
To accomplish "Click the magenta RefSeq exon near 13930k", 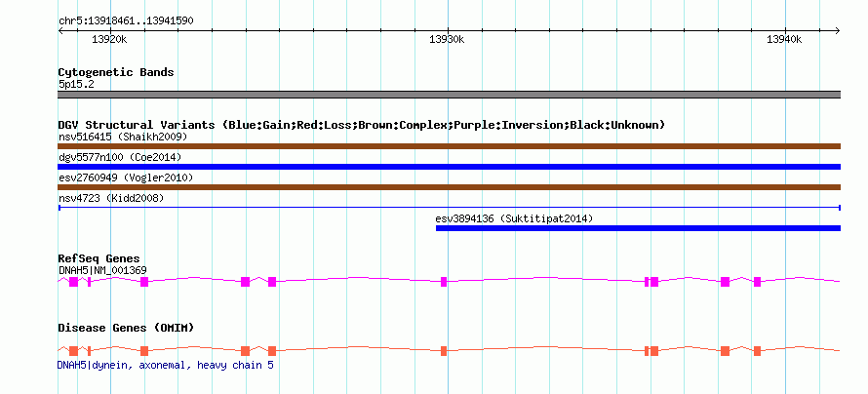I will (x=444, y=282).
